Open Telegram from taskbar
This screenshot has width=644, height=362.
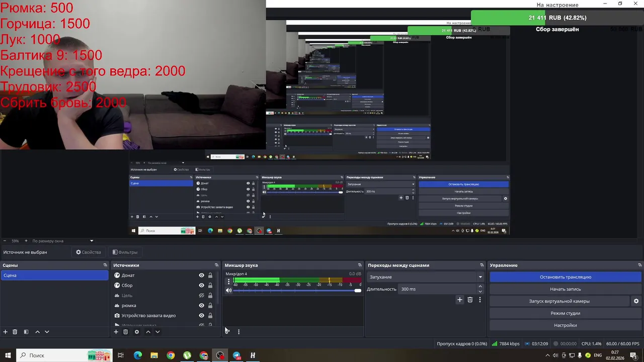(236, 355)
